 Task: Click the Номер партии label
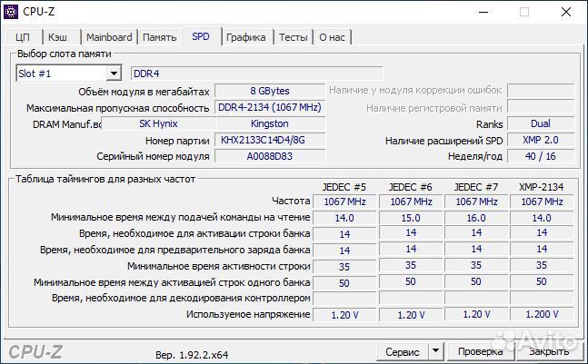click(x=177, y=141)
